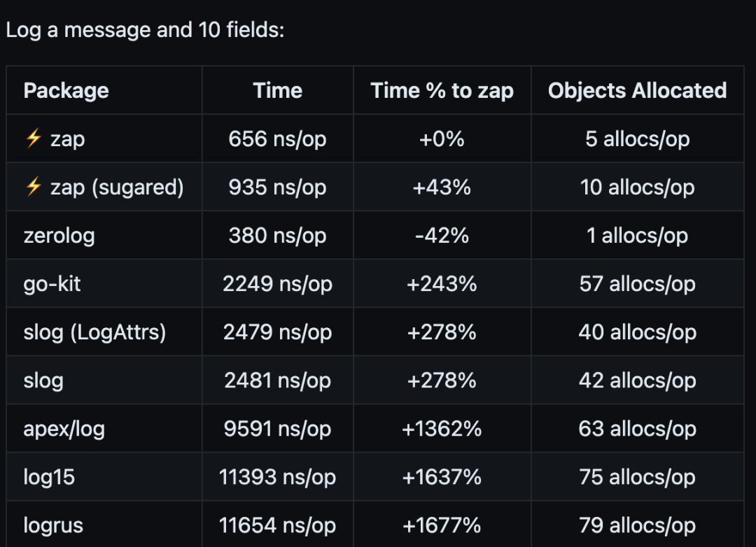The height and width of the screenshot is (547, 756).
Task: Click the lightning icon beside zap (sugared)
Action: 33,187
